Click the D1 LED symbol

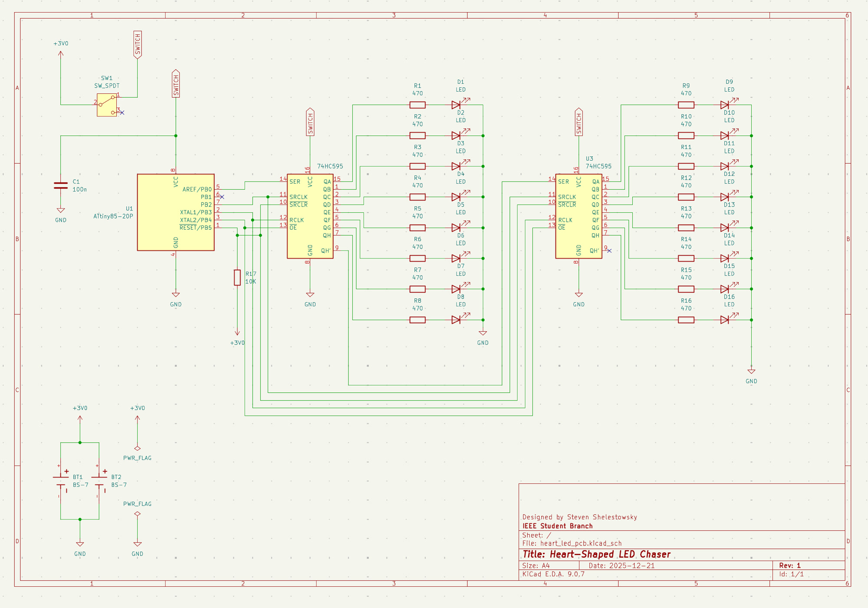[x=456, y=105]
